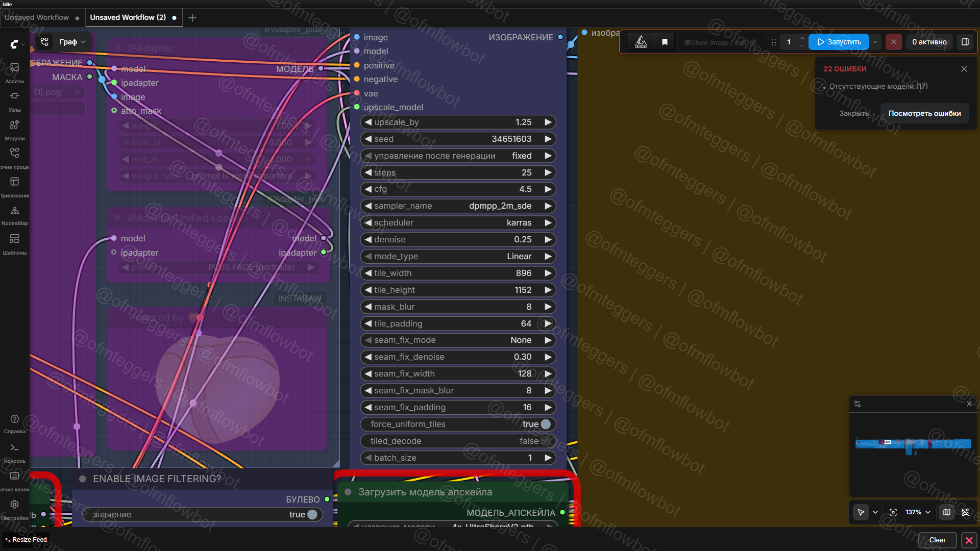The image size is (980, 551).
Task: Toggle the force_uniform_tiles switch
Action: (545, 424)
